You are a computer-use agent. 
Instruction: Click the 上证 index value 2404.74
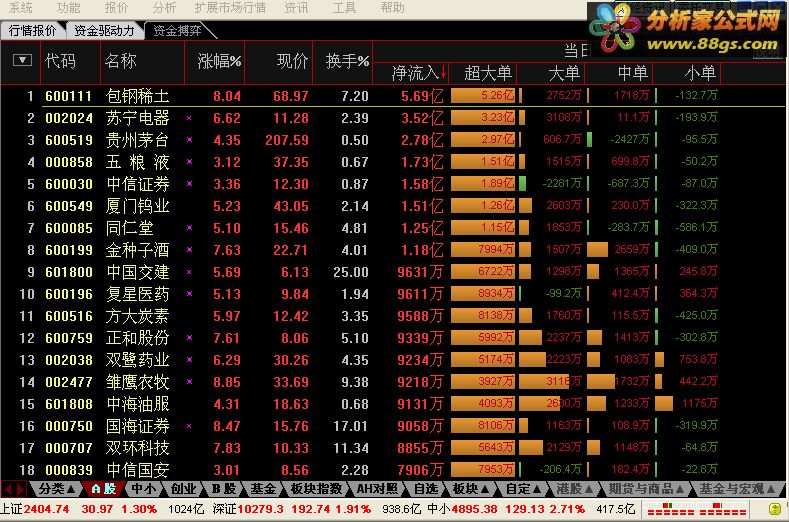point(46,509)
